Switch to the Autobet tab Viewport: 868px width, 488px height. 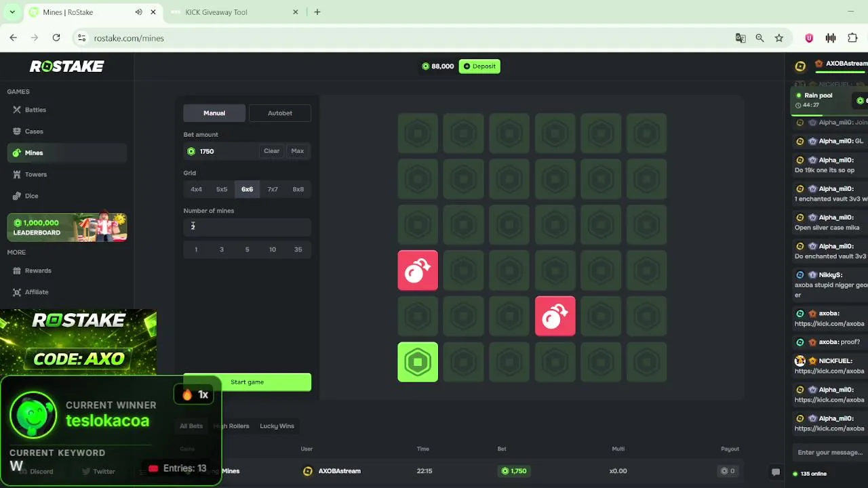pos(280,113)
